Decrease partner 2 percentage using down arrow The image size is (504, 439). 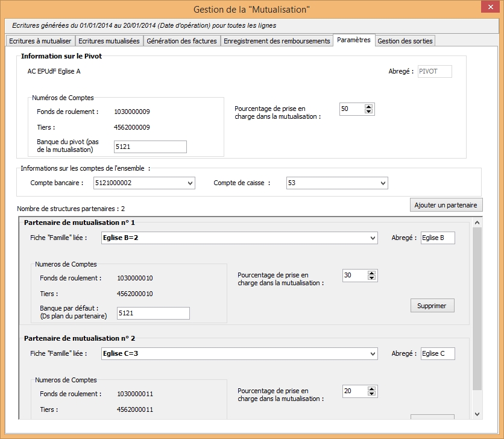(x=371, y=394)
